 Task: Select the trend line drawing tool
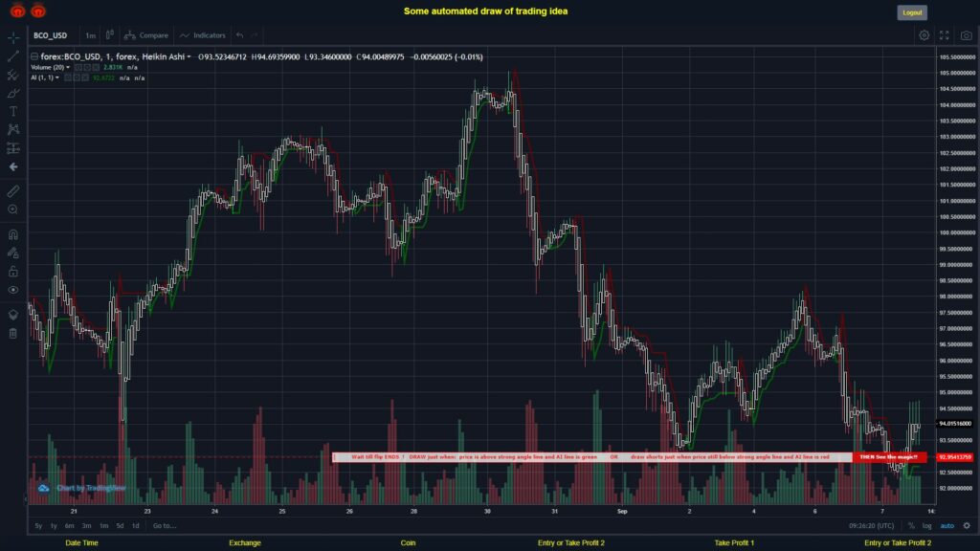coord(13,56)
